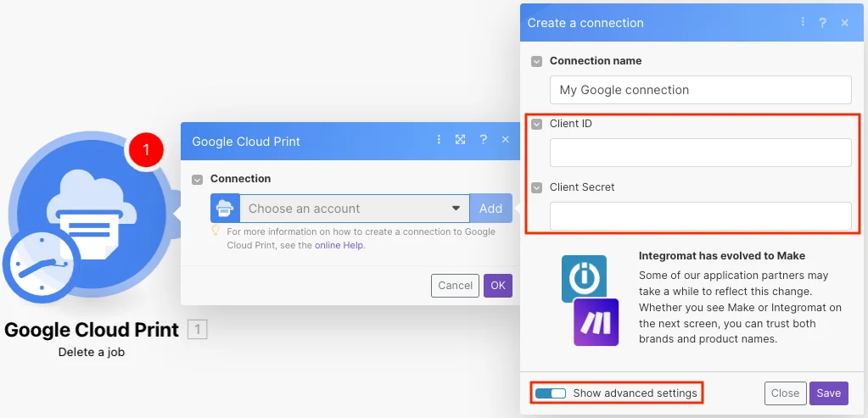Screen dimensions: 868x418
Task: Click the lightbulb hint icon
Action: pyautogui.click(x=216, y=231)
